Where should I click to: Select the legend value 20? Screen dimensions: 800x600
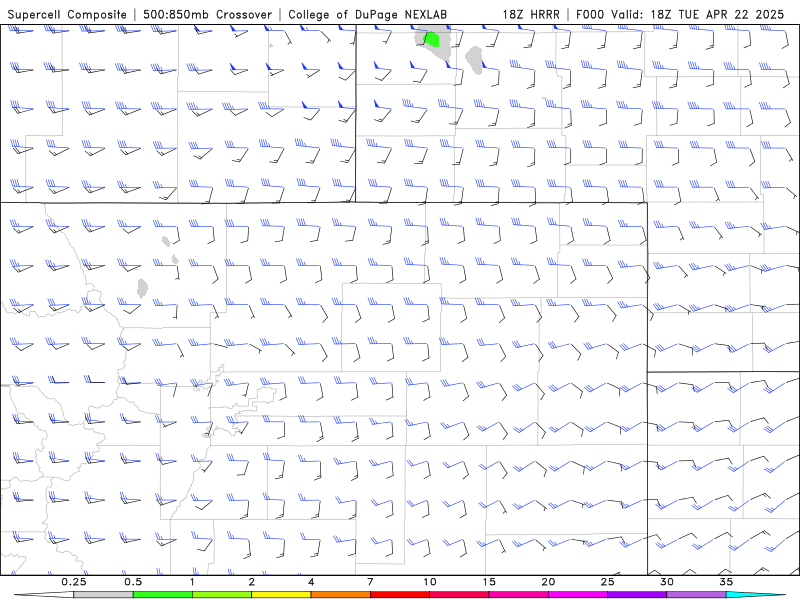[x=548, y=582]
